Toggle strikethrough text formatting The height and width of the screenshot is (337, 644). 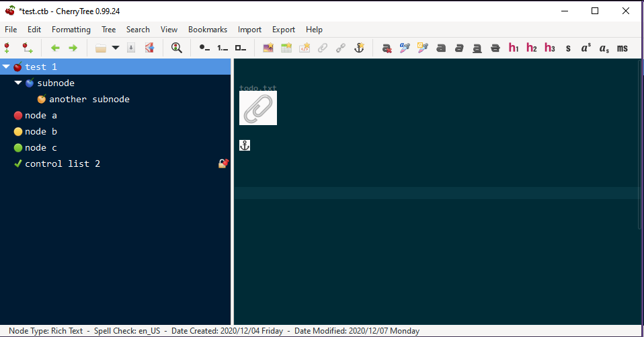coord(495,48)
